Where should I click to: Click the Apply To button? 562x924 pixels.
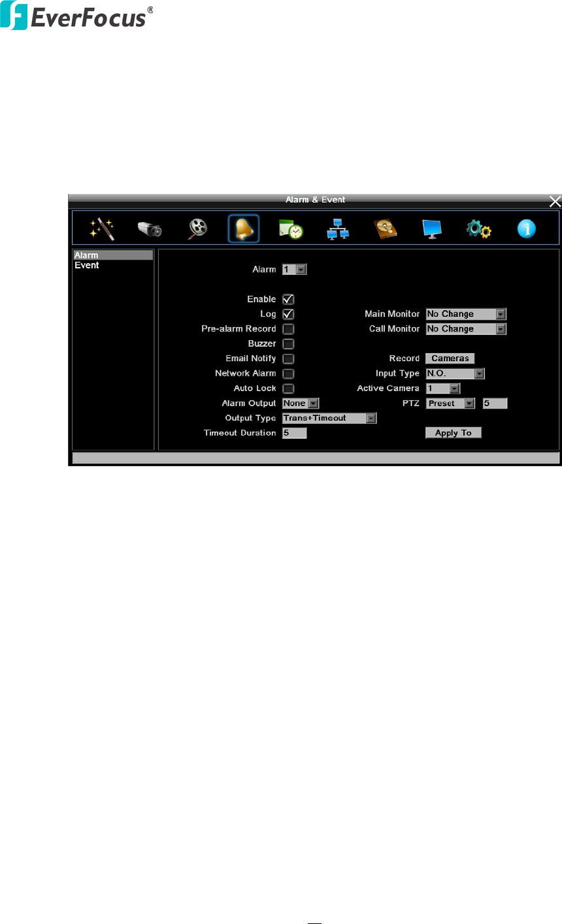tap(454, 433)
